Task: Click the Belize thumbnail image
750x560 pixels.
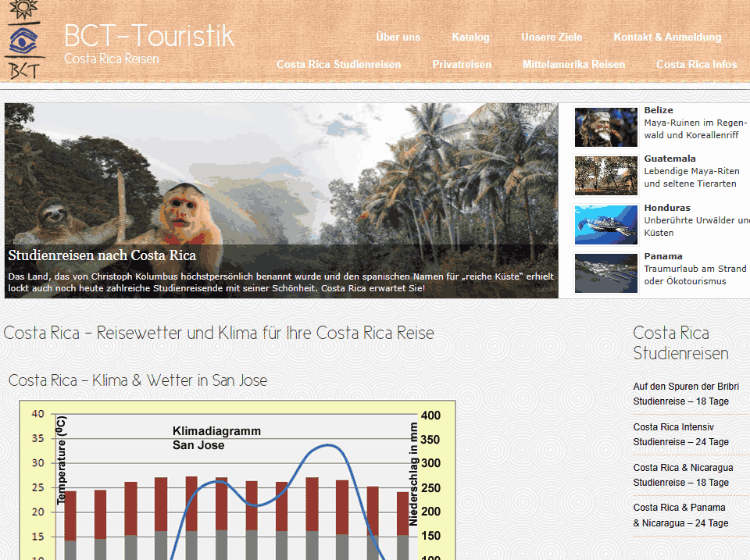Action: (606, 127)
